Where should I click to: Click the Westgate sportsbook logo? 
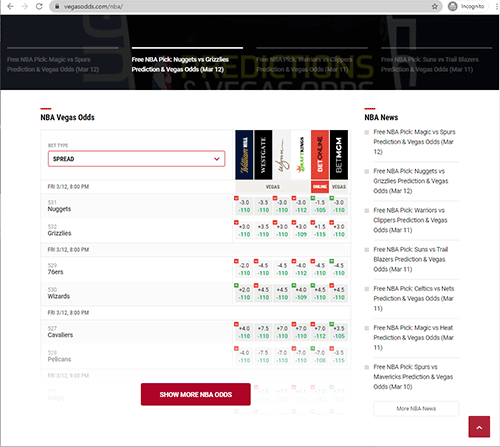[x=263, y=155]
